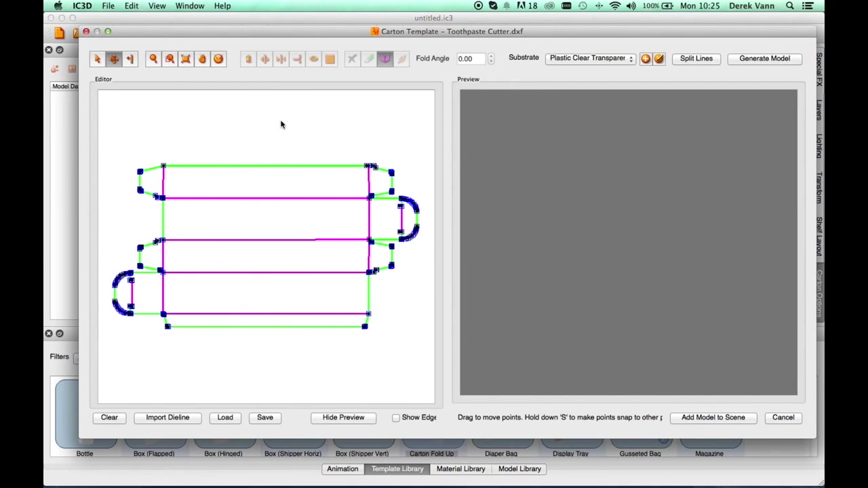Select the hand pan tool
The height and width of the screenshot is (488, 868).
[x=202, y=59]
